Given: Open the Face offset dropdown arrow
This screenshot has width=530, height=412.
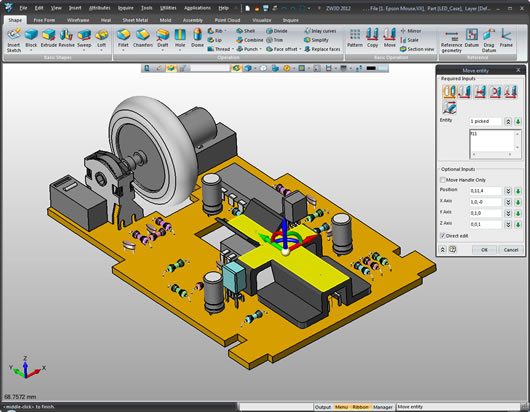Looking at the screenshot, I should [300, 49].
